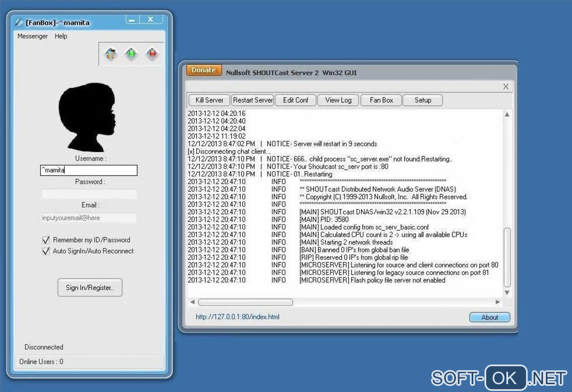
Task: Click the silhouette avatar picture
Action: (87, 117)
